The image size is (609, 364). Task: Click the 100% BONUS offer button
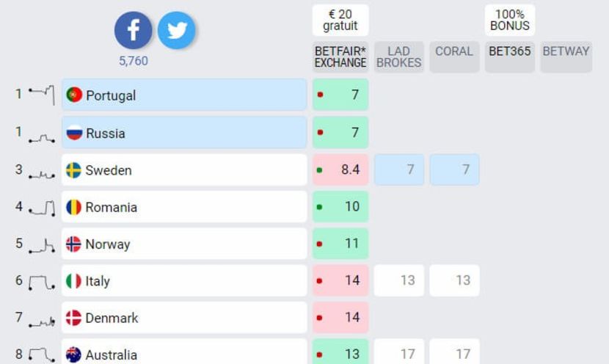[509, 21]
